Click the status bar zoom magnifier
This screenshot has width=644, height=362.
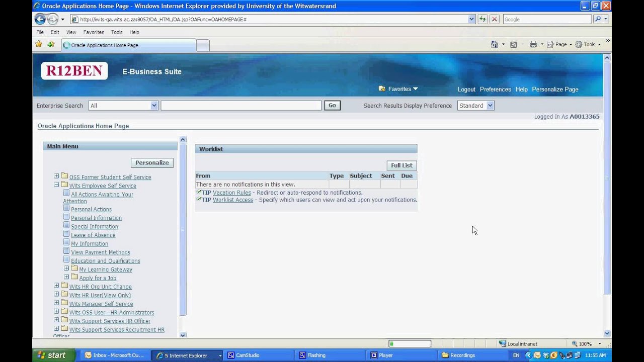pos(575,344)
